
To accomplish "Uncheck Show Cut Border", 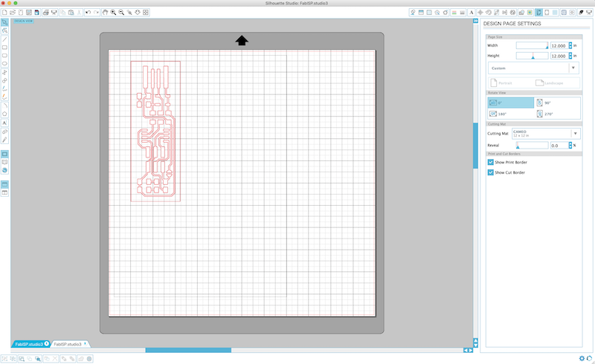I will point(491,172).
